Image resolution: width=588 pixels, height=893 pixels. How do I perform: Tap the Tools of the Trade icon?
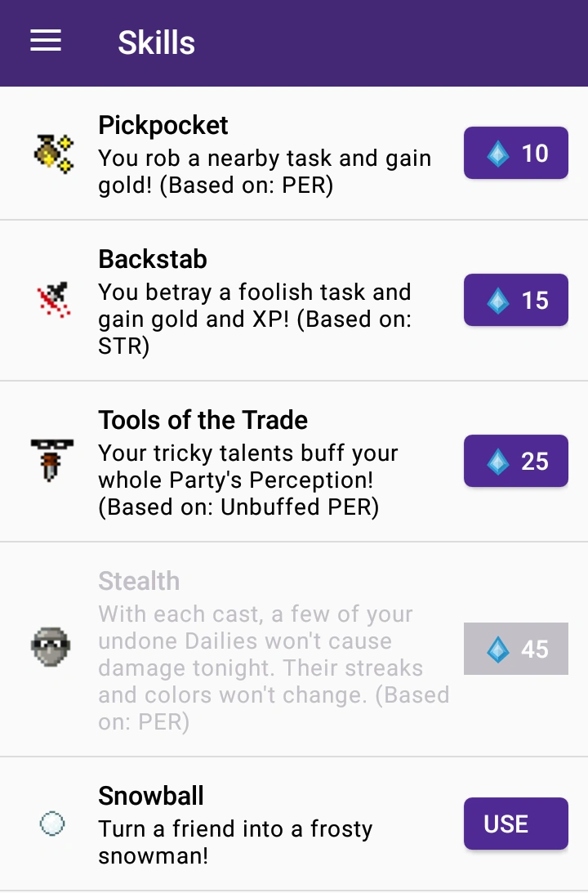[52, 461]
